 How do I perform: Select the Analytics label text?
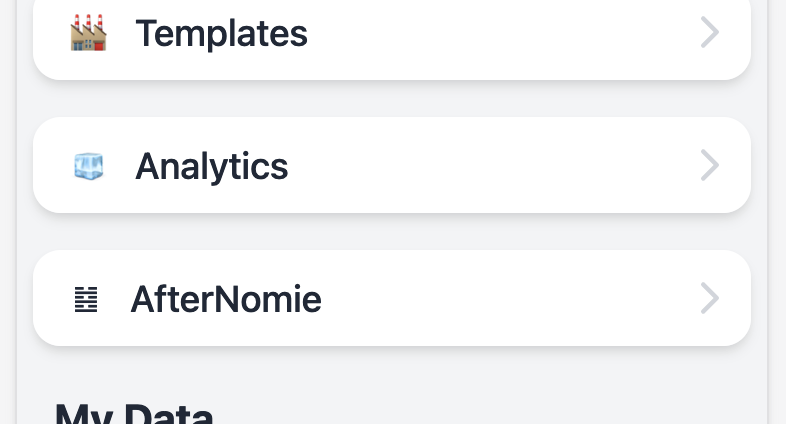[212, 166]
